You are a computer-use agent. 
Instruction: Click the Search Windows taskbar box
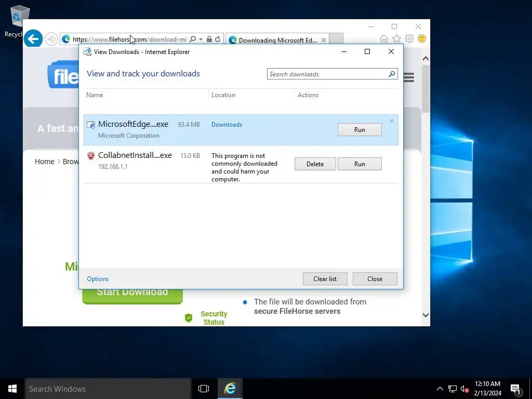[x=108, y=389]
